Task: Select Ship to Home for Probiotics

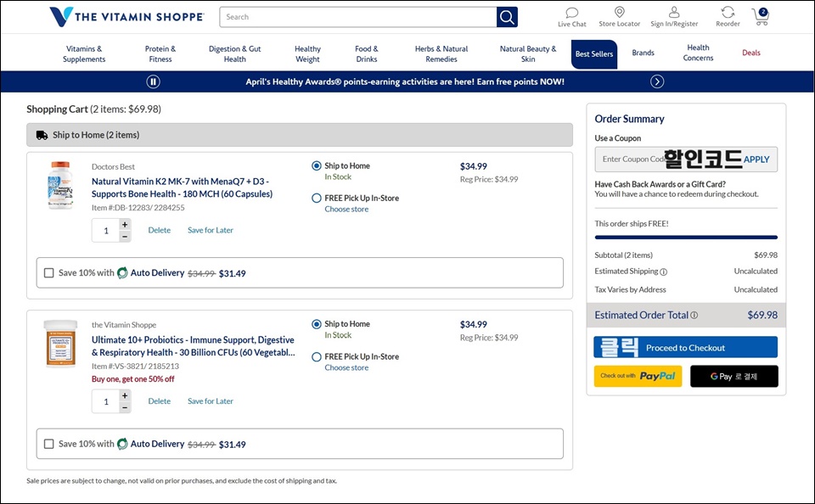Action: click(316, 324)
